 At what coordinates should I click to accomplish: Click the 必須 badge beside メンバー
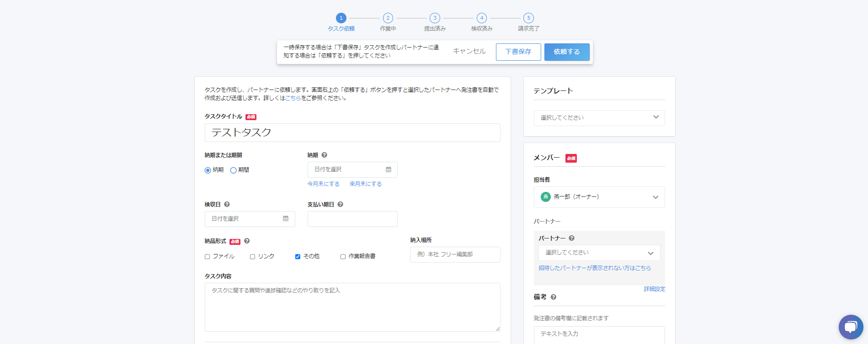[571, 158]
